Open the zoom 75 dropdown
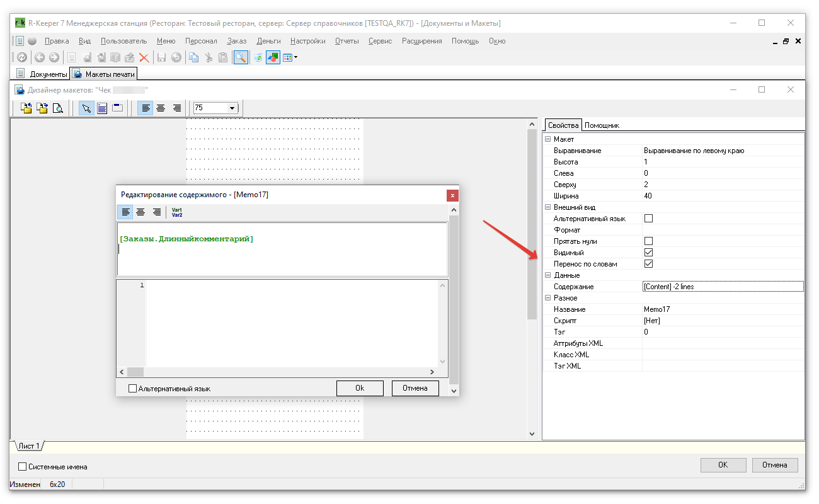Image resolution: width=819 pixels, height=504 pixels. pyautogui.click(x=232, y=108)
